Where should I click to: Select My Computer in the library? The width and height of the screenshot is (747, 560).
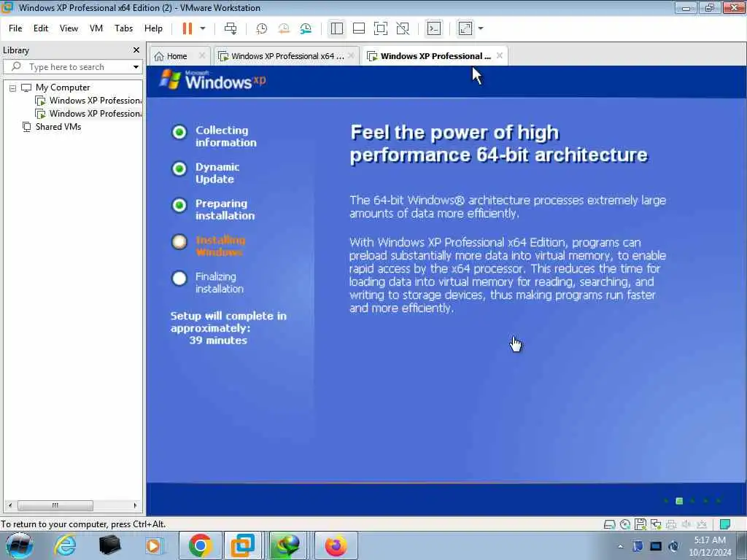63,87
